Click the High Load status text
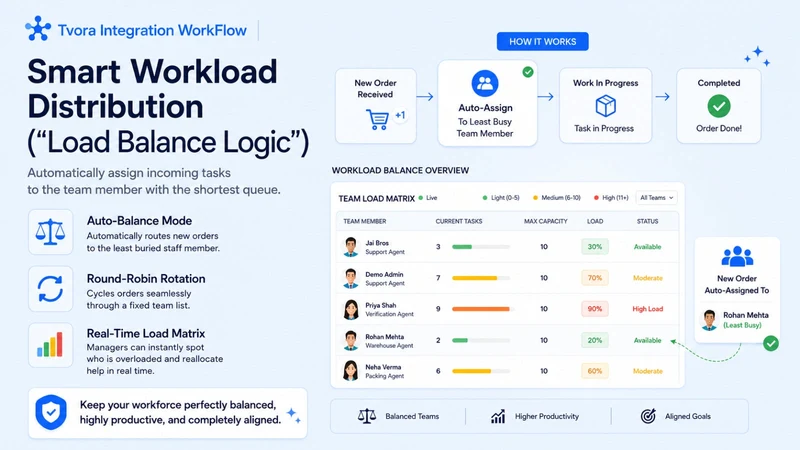 pyautogui.click(x=647, y=309)
